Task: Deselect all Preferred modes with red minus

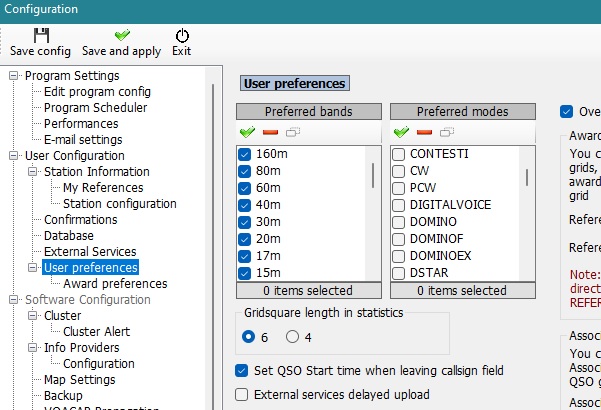Action: coord(424,132)
